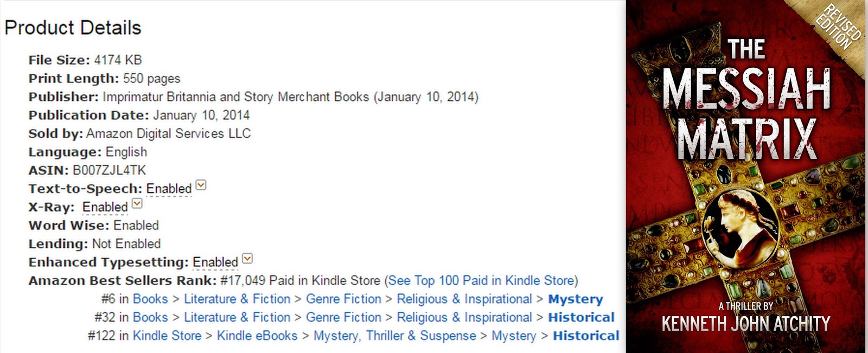The width and height of the screenshot is (868, 353).
Task: Open the Mystery, Thriller & Suspense link
Action: (394, 336)
